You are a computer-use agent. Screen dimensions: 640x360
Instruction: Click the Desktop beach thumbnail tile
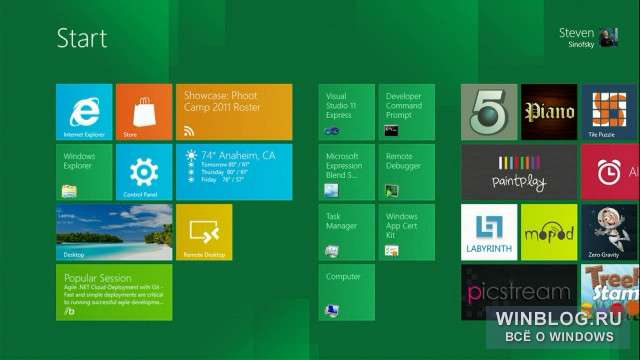(114, 232)
